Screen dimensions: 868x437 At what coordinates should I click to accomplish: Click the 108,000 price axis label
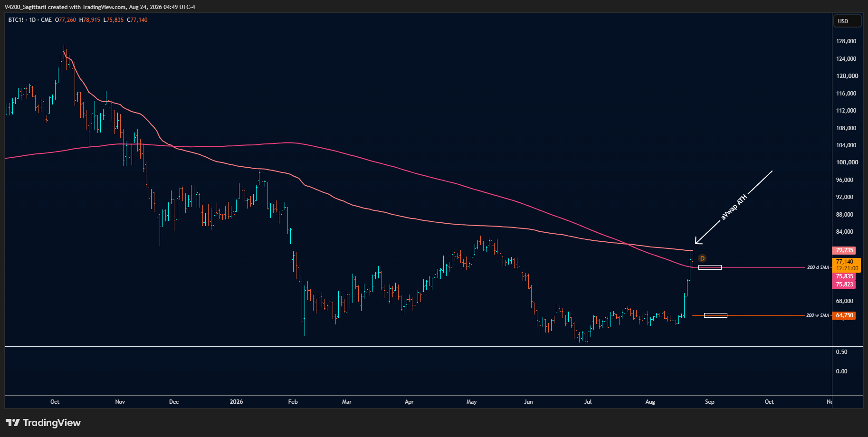coord(846,128)
